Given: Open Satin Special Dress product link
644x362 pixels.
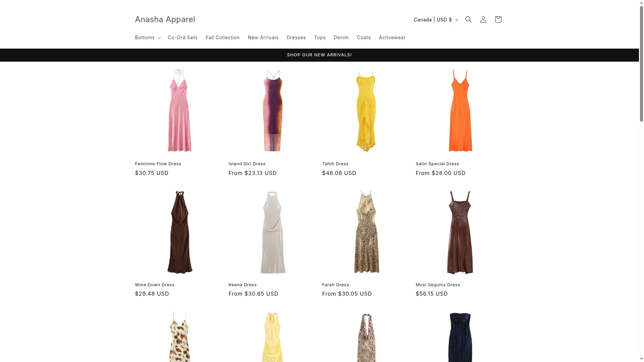Looking at the screenshot, I should pyautogui.click(x=437, y=164).
